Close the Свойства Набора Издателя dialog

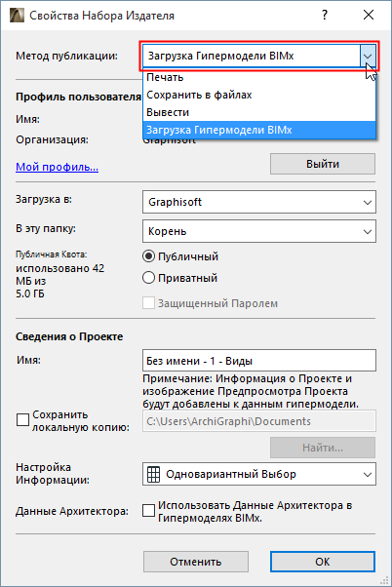click(x=369, y=15)
